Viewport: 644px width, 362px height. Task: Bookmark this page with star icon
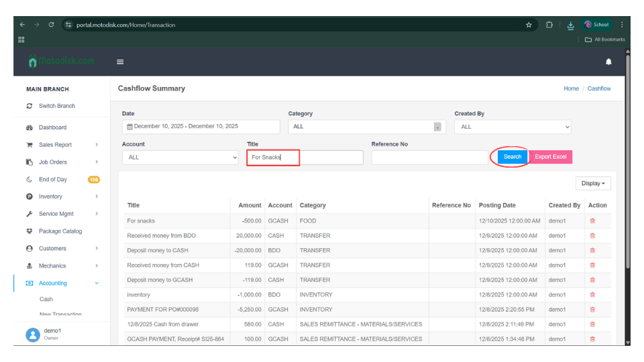(x=529, y=25)
